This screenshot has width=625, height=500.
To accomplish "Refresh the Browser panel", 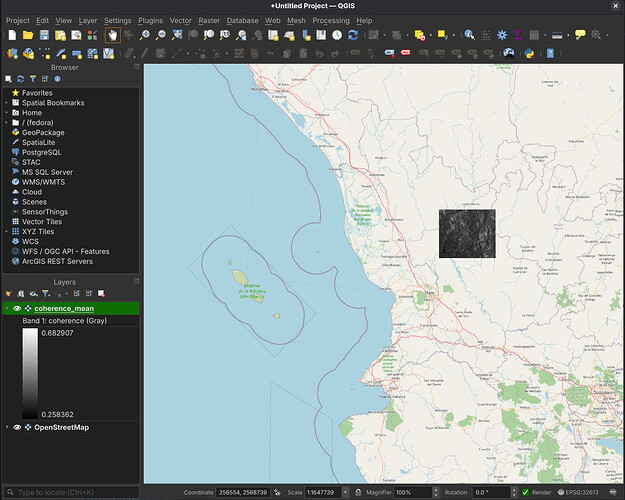I will click(x=21, y=79).
